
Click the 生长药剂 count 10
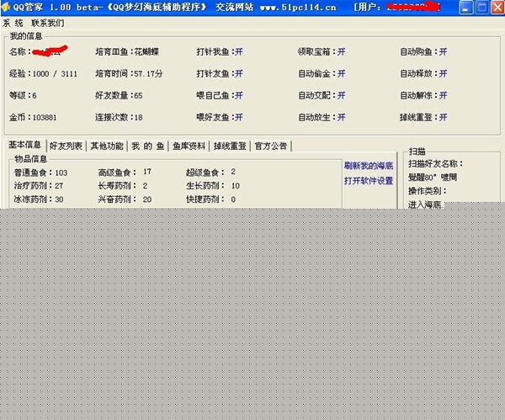[x=236, y=186]
